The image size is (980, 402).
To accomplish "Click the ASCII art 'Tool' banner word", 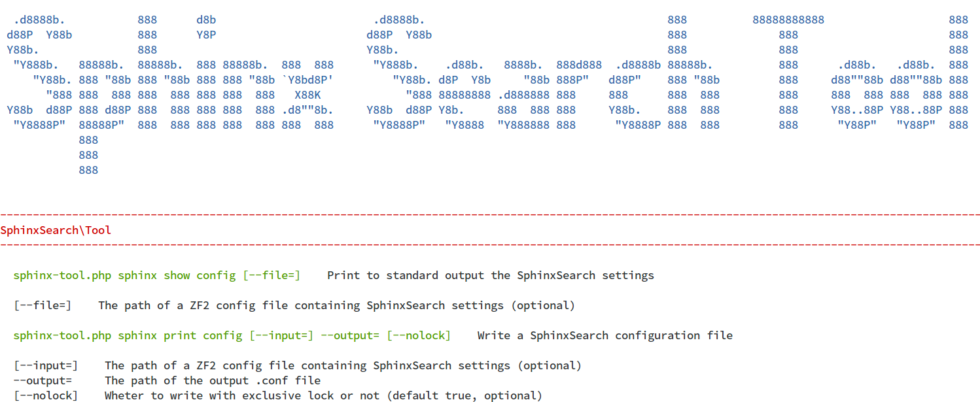I will [860, 73].
